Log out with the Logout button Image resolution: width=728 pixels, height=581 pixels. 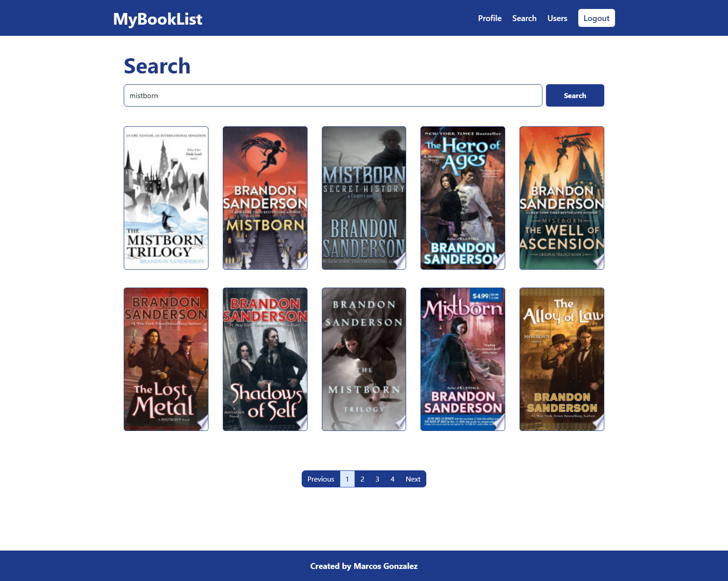click(x=596, y=18)
